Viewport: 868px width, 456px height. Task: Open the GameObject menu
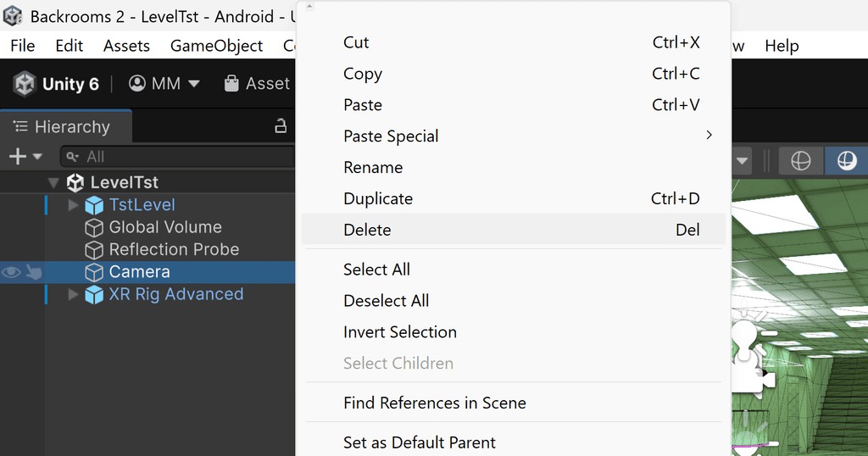tap(216, 46)
